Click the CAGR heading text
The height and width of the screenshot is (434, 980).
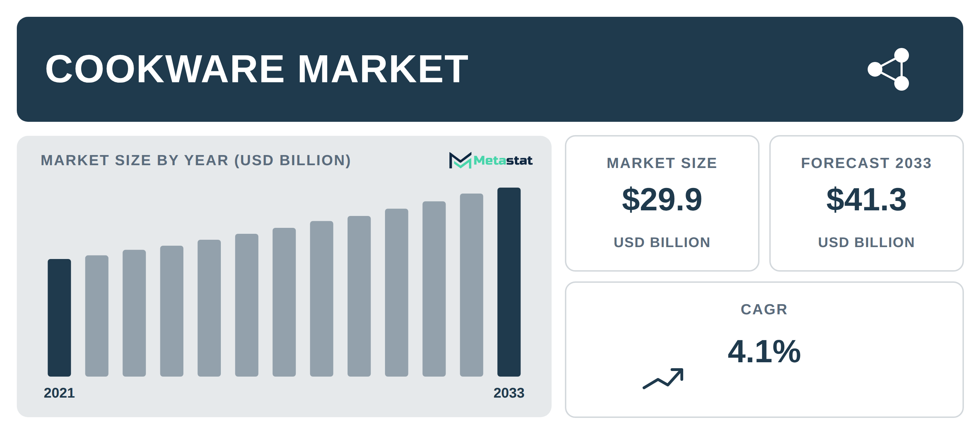pyautogui.click(x=764, y=309)
